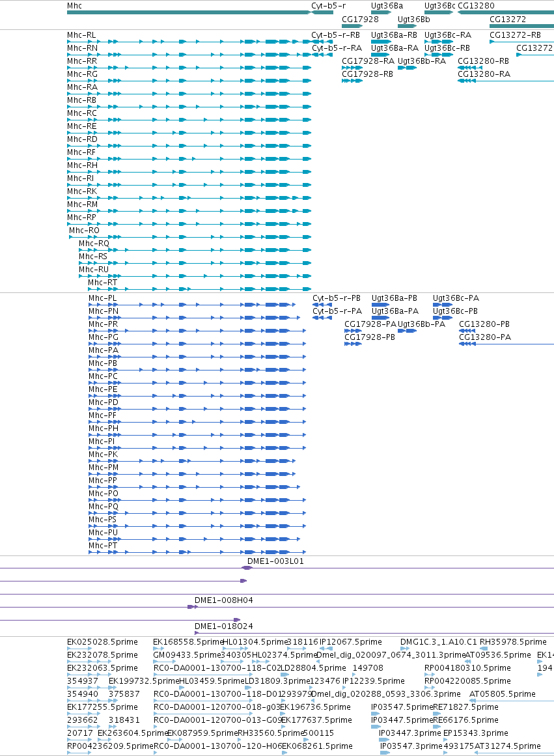Select the CG17928-RA transcript label
554x756 pixels.
pos(368,61)
